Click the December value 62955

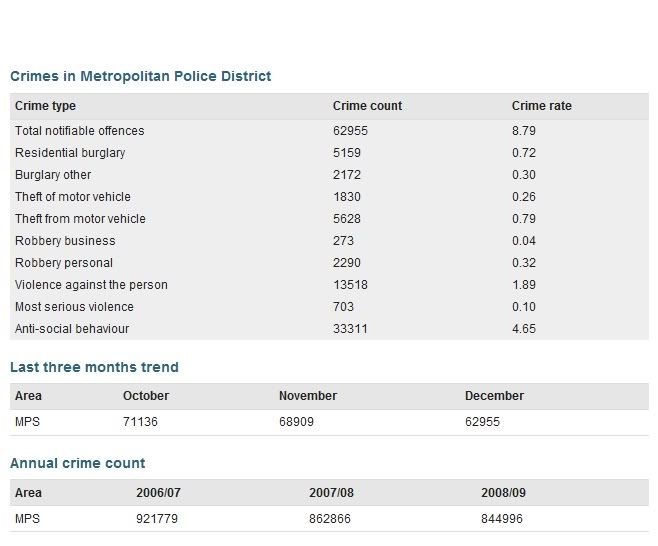(482, 421)
